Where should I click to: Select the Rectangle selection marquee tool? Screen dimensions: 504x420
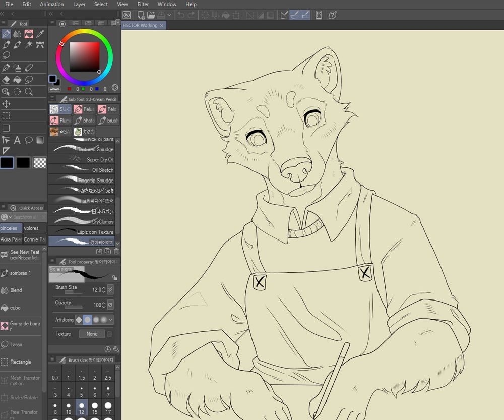(6, 116)
